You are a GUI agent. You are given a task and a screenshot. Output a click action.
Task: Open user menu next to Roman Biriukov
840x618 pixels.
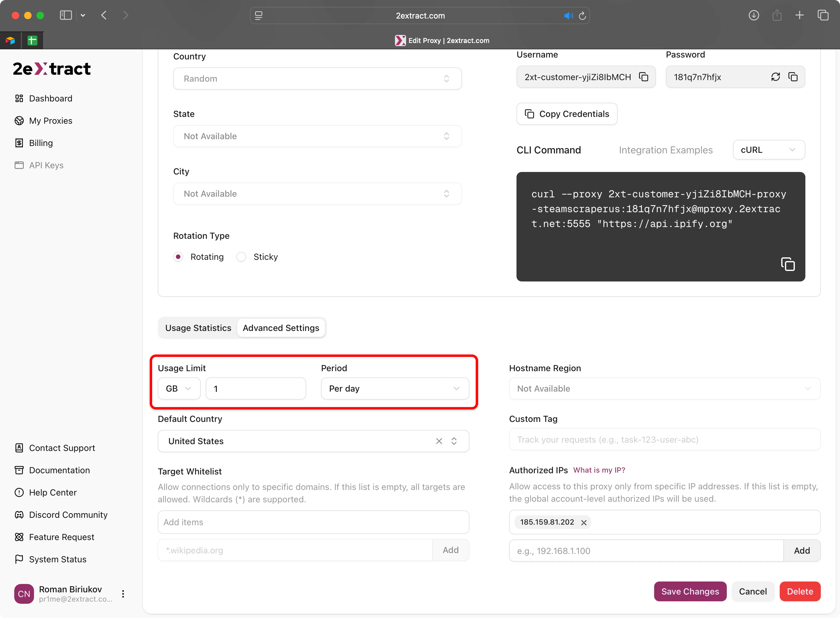click(x=123, y=594)
